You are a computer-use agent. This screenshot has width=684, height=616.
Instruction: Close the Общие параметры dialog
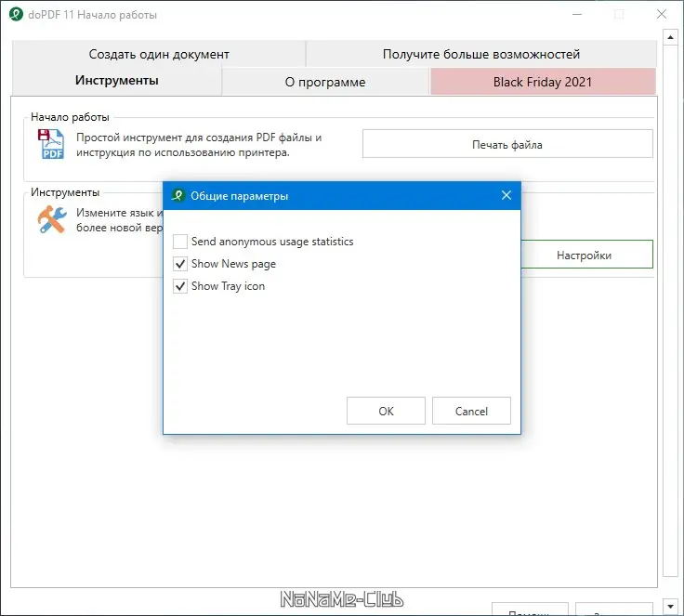point(506,195)
